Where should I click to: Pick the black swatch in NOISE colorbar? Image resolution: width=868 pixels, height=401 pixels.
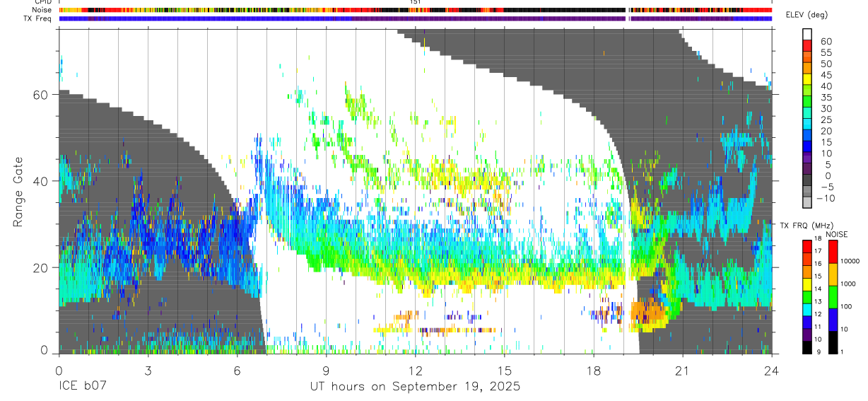pyautogui.click(x=833, y=342)
